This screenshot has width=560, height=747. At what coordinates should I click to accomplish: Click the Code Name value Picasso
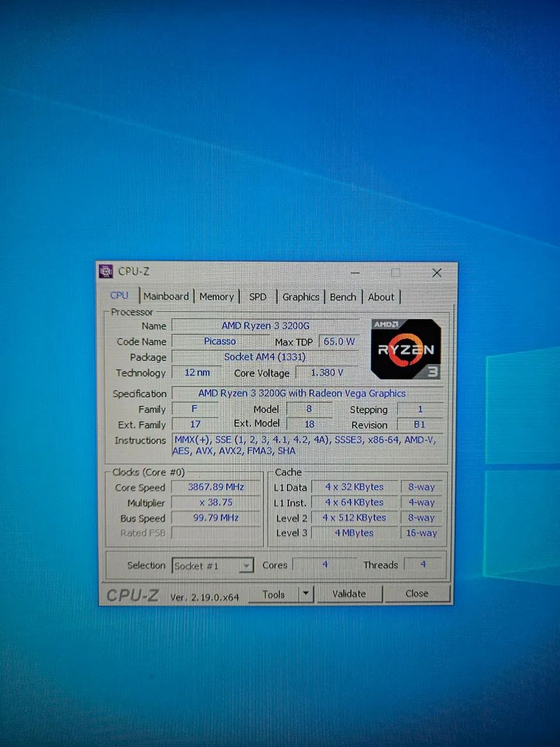coord(220,341)
